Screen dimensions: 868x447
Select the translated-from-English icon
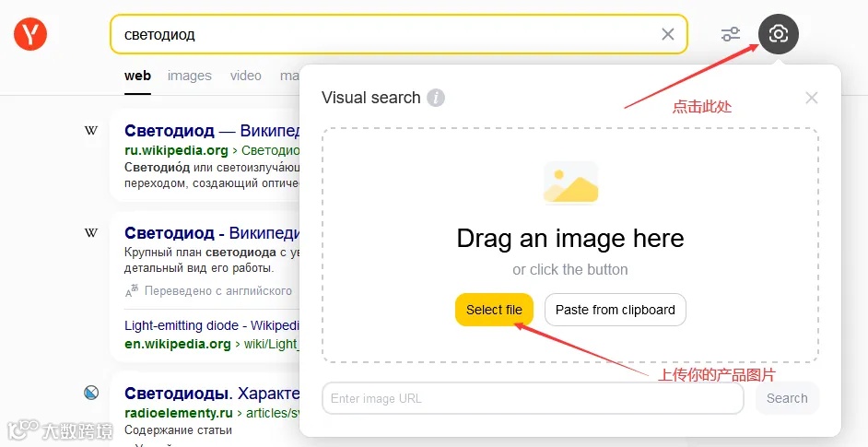(x=132, y=291)
